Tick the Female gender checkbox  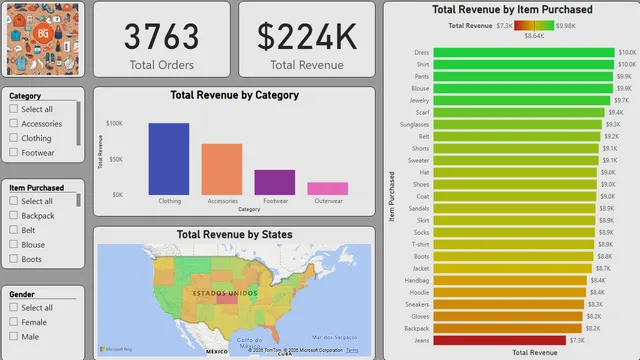pyautogui.click(x=13, y=322)
